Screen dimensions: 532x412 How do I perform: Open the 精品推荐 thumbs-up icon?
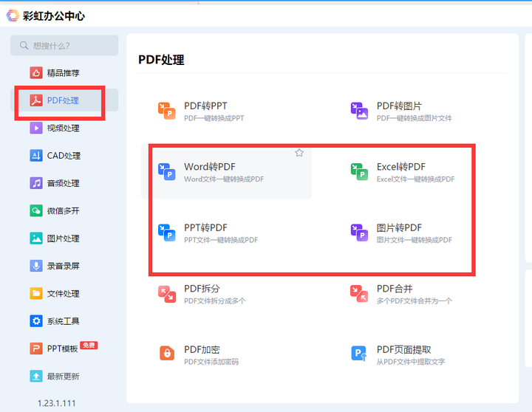point(36,72)
